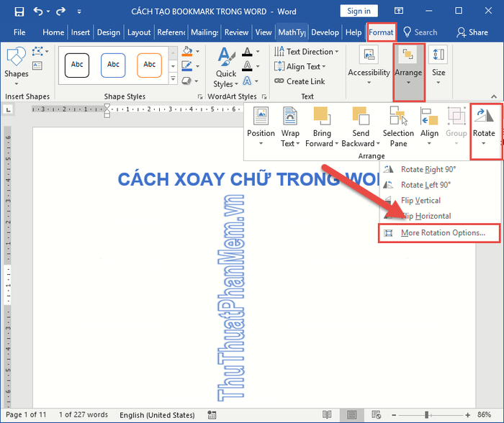Click the Shape Fill paint bucket
Image resolution: width=504 pixels, height=423 pixels.
pyautogui.click(x=187, y=51)
